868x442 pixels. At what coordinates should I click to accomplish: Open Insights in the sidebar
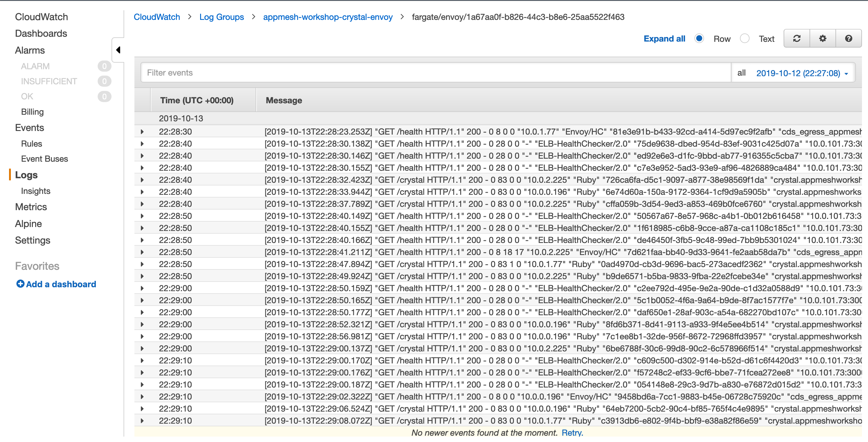[35, 191]
